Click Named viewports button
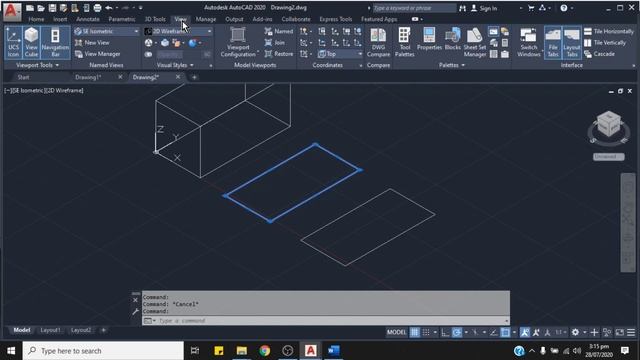Image resolution: width=640 pixels, height=360 pixels. [279, 31]
